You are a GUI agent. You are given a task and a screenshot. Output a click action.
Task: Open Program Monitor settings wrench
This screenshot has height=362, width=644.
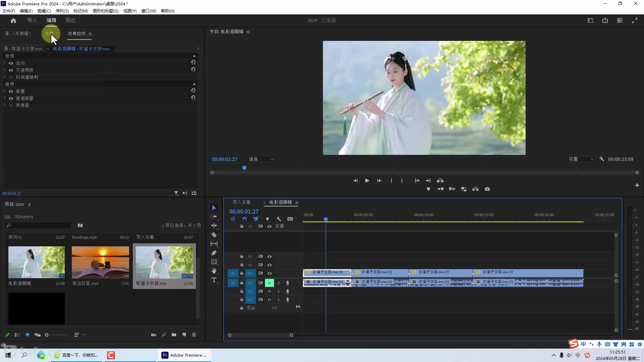click(x=602, y=159)
